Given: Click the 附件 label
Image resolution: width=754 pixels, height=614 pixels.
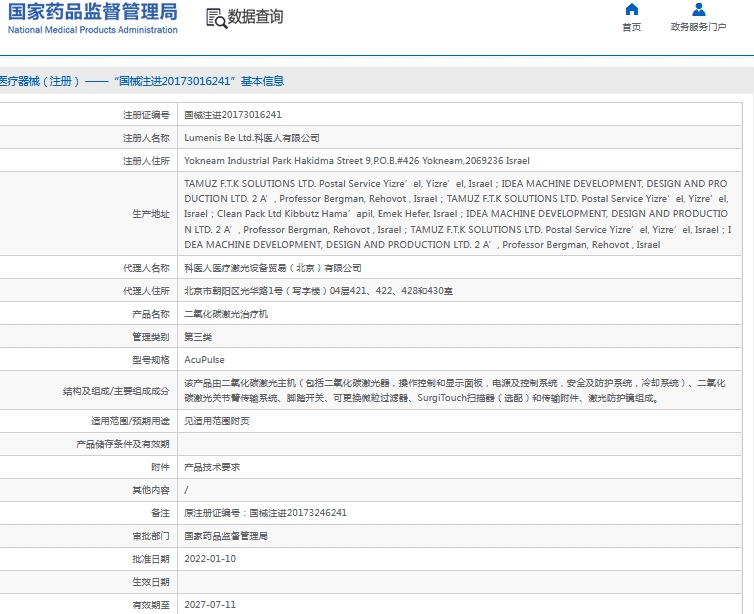Looking at the screenshot, I should point(160,467).
